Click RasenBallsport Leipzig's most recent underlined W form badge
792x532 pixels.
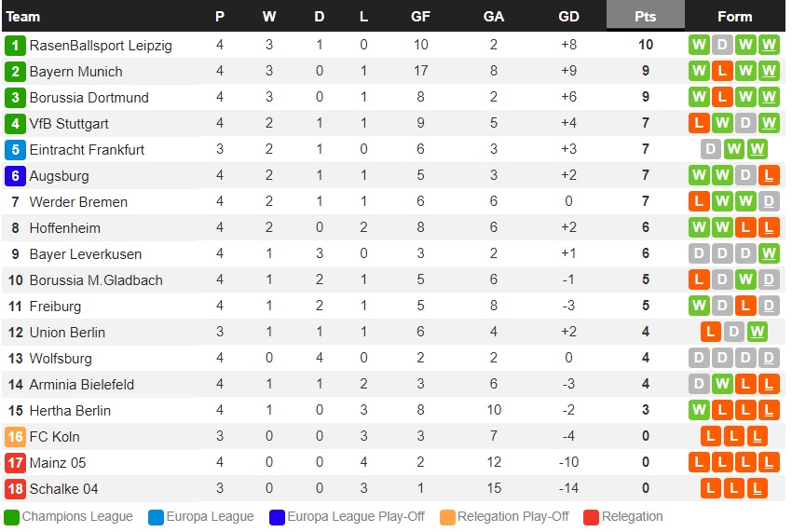click(x=769, y=45)
